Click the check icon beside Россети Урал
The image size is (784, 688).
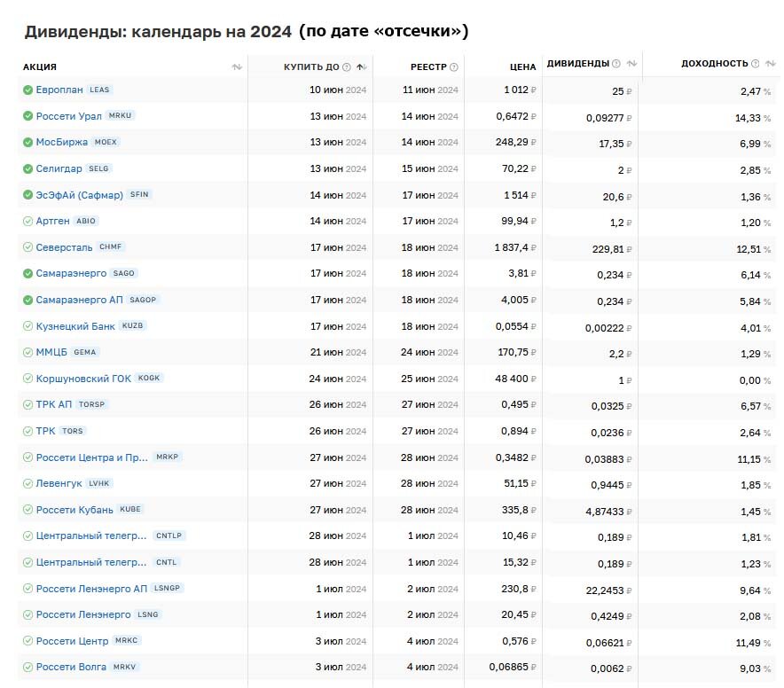(28, 116)
